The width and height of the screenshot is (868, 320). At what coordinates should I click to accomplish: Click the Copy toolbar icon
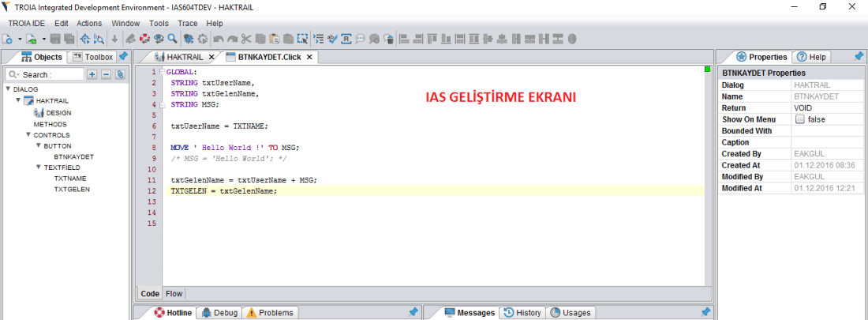pyautogui.click(x=260, y=39)
